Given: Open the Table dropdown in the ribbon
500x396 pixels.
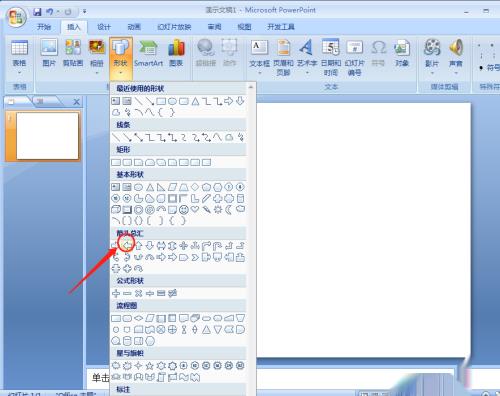Looking at the screenshot, I should coord(19,57).
